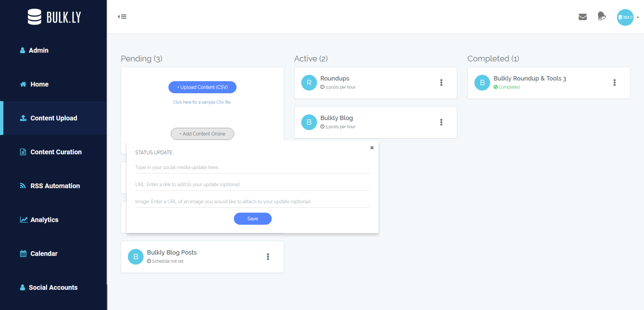The height and width of the screenshot is (310, 644).
Task: Open the sample CSV file link
Action: coord(202,102)
